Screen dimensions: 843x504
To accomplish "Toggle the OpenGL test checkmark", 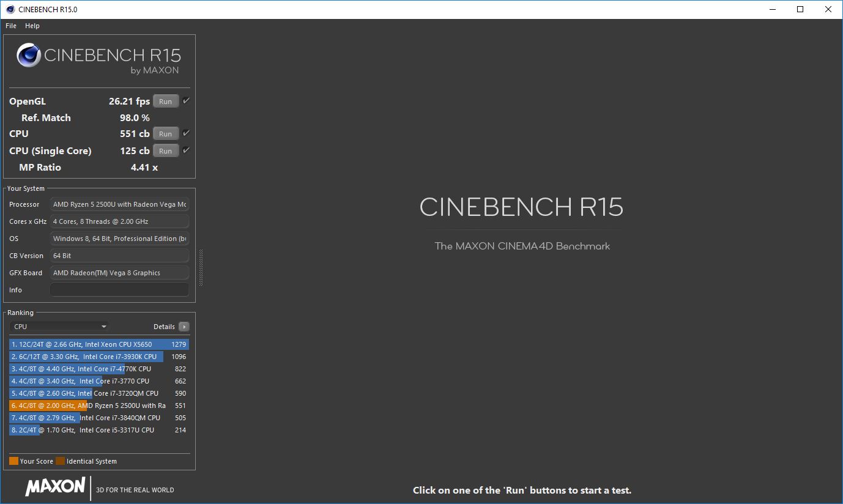I will [186, 101].
